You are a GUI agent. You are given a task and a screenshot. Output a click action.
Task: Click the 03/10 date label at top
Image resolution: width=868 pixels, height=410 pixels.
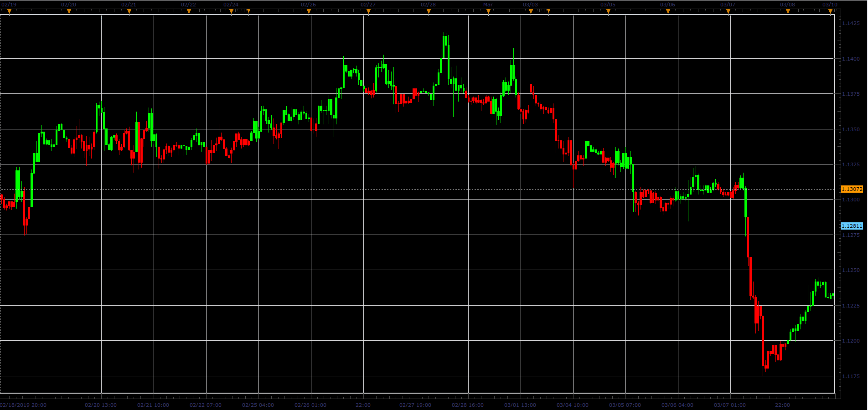pyautogui.click(x=830, y=5)
